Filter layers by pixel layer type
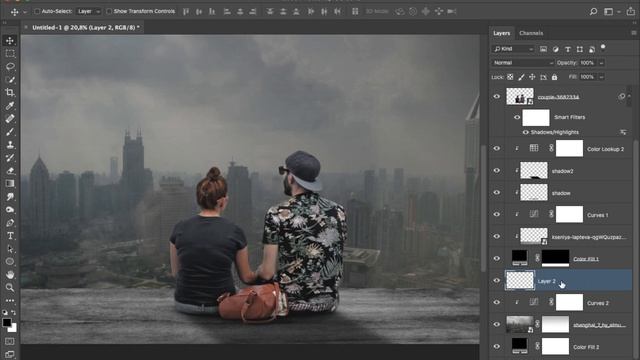Viewport: 640px width, 360px height. [x=543, y=49]
